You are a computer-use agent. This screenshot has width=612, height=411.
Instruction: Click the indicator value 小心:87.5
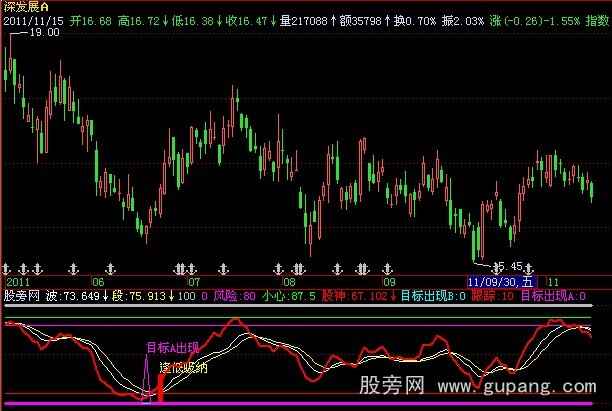click(x=289, y=296)
